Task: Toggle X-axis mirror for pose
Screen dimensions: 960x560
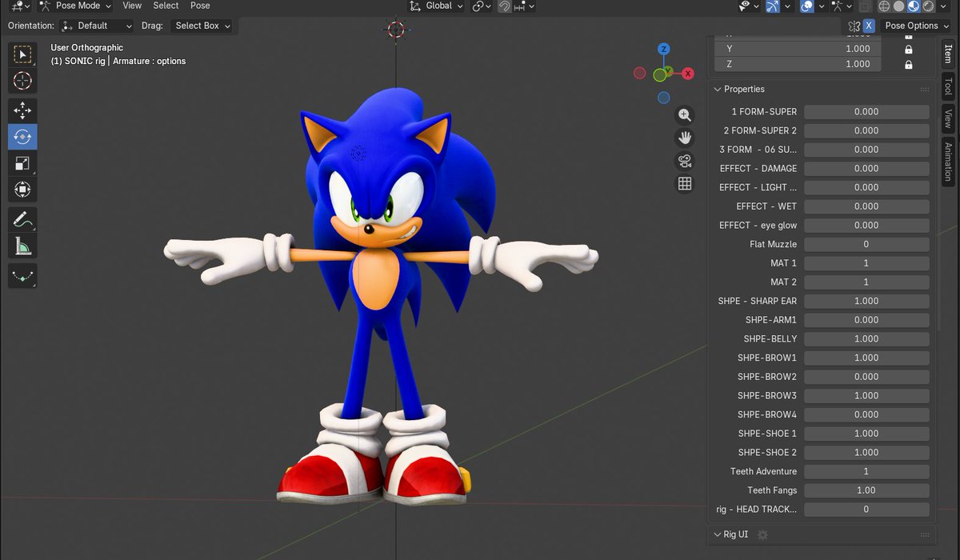Action: point(869,26)
